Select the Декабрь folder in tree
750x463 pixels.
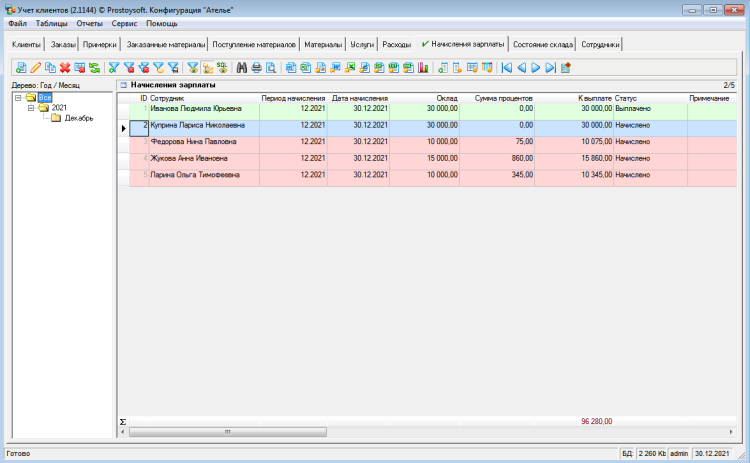(x=79, y=118)
